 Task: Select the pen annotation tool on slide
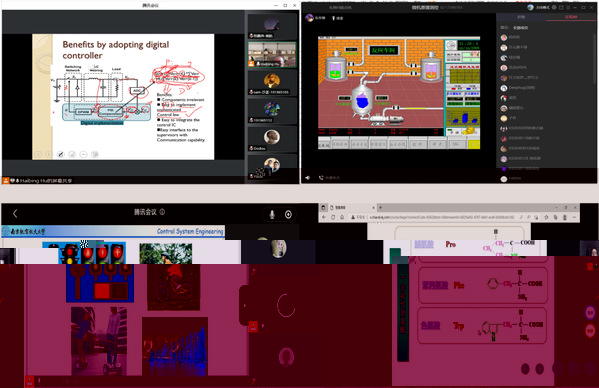[x=60, y=154]
